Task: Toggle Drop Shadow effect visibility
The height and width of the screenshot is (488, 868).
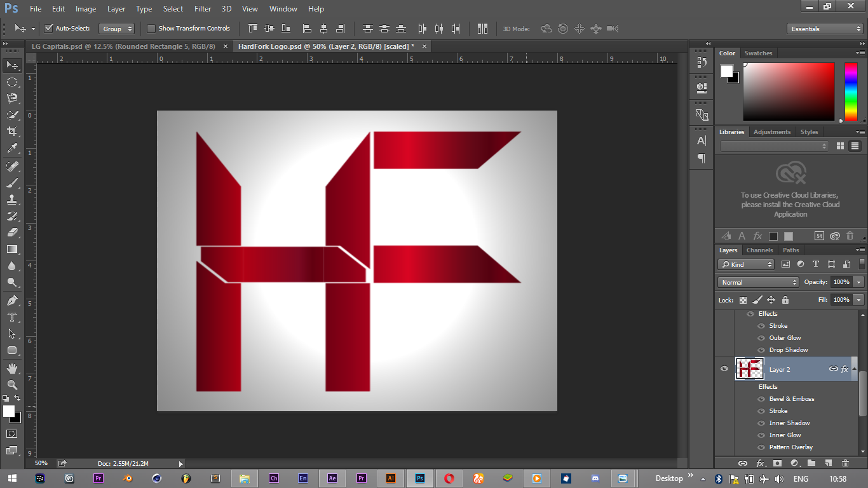Action: click(761, 350)
